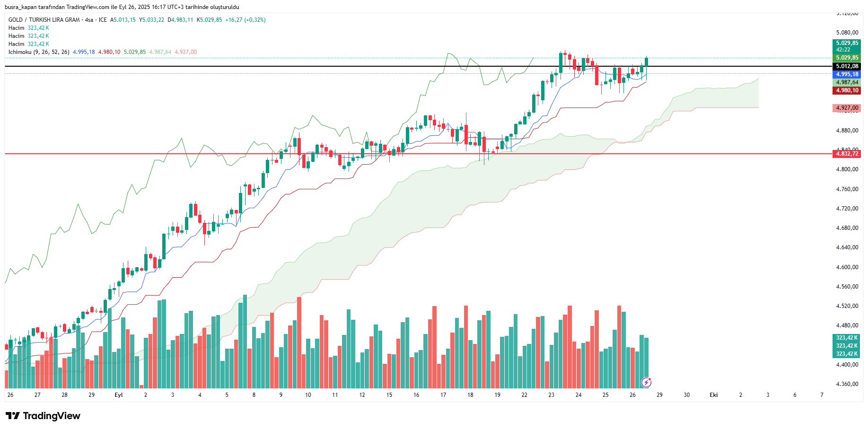Click the "Eki" month marker on time axis
Image resolution: width=868 pixels, height=430 pixels.
(x=713, y=395)
